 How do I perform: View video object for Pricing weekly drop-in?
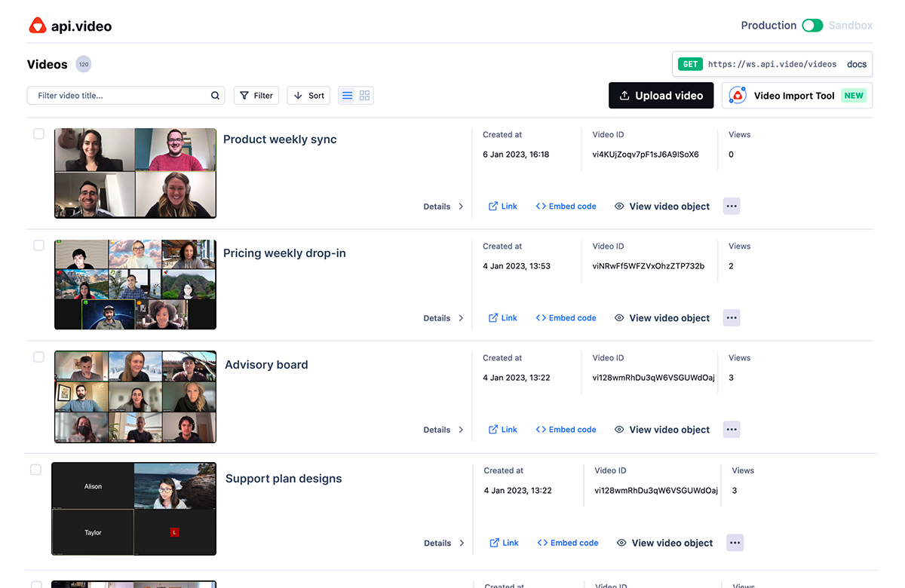coord(662,318)
